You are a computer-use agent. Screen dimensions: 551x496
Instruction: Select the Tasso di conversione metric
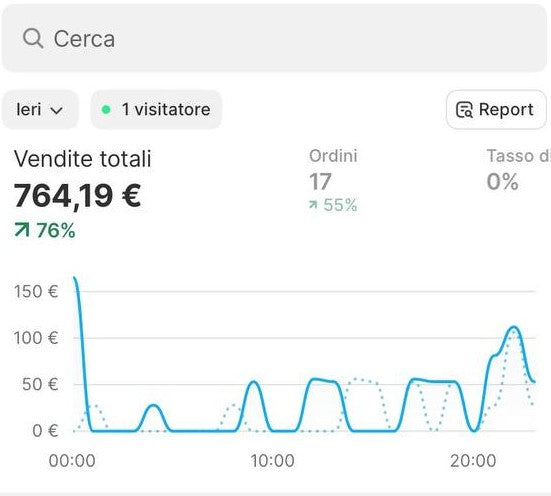click(519, 170)
